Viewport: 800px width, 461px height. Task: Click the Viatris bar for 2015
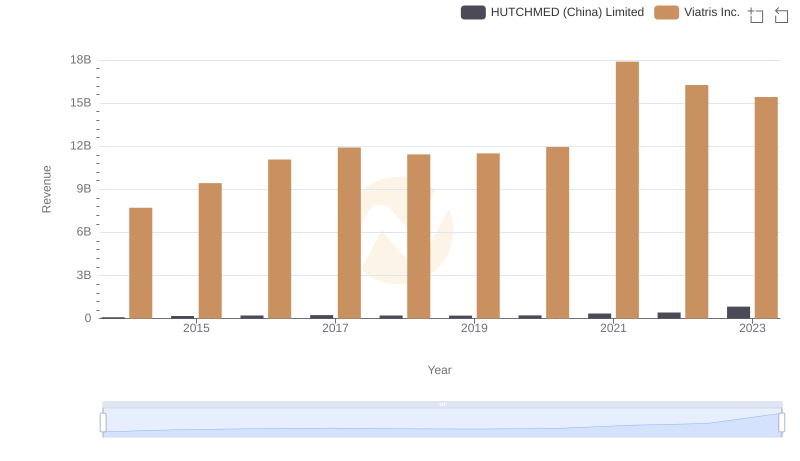210,250
